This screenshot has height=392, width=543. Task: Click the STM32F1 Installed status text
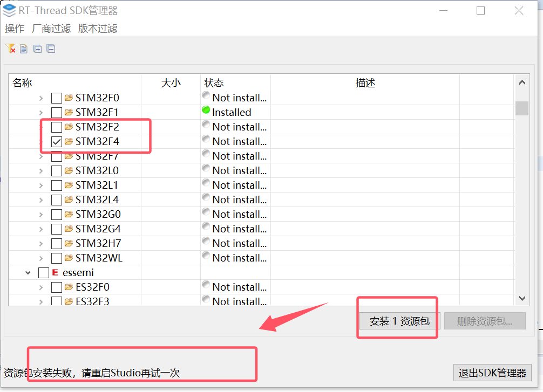click(232, 113)
